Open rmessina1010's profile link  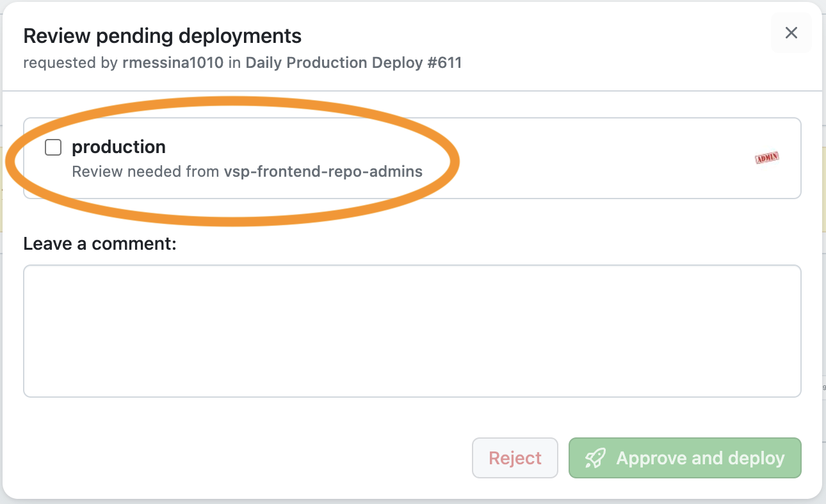pos(172,63)
